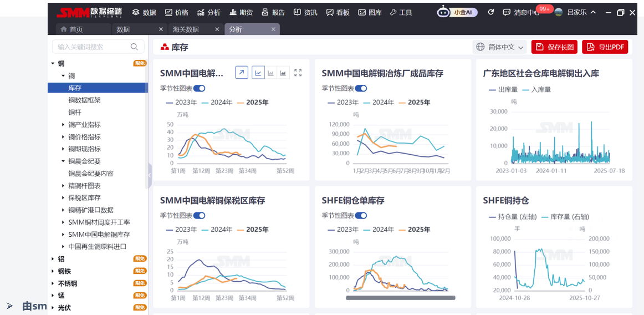Open the 小金AI robot assistant

pyautogui.click(x=457, y=12)
